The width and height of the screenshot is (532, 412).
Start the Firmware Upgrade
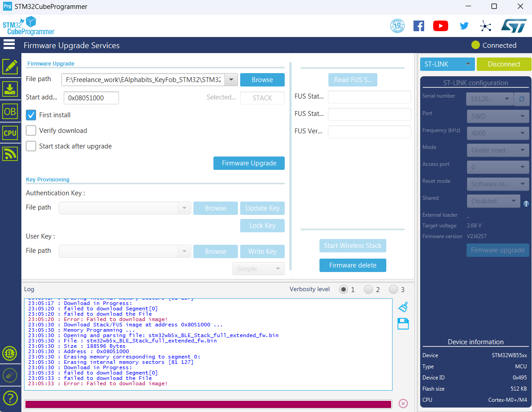coord(249,163)
